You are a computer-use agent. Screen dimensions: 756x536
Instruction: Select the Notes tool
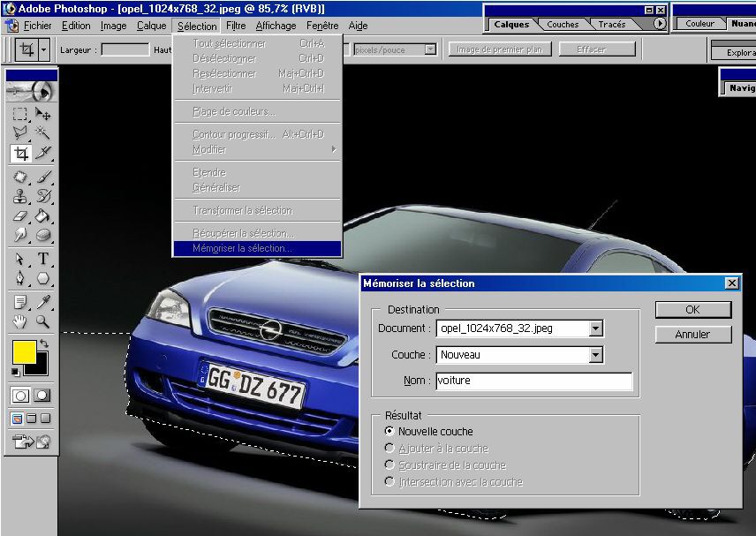tap(20, 302)
